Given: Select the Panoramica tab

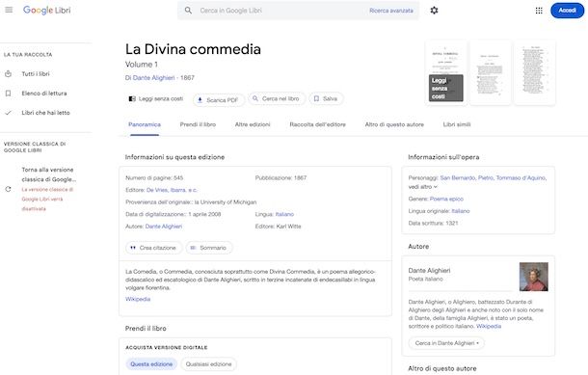Looking at the screenshot, I should tap(145, 124).
